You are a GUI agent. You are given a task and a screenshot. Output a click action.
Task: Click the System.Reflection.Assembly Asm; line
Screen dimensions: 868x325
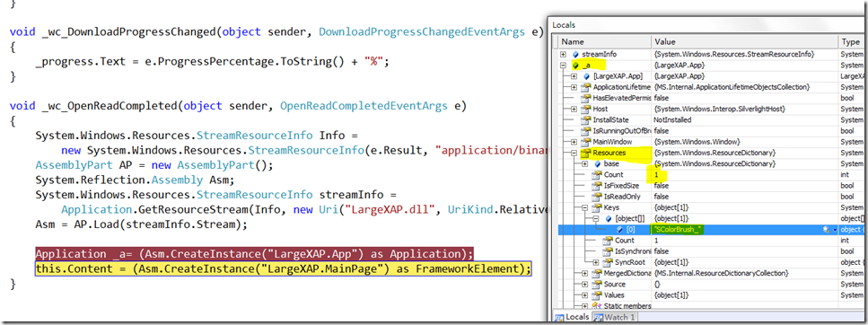coord(135,180)
